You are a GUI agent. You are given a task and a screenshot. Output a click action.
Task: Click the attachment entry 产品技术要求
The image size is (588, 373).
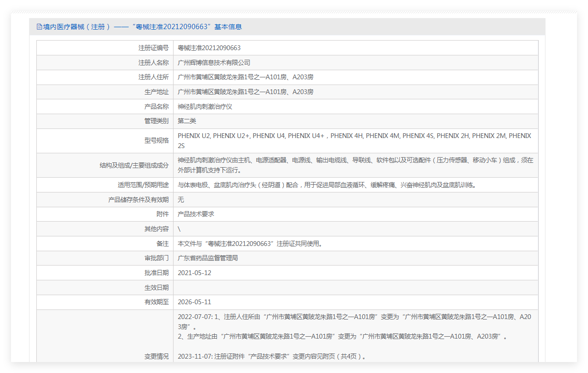pos(196,214)
